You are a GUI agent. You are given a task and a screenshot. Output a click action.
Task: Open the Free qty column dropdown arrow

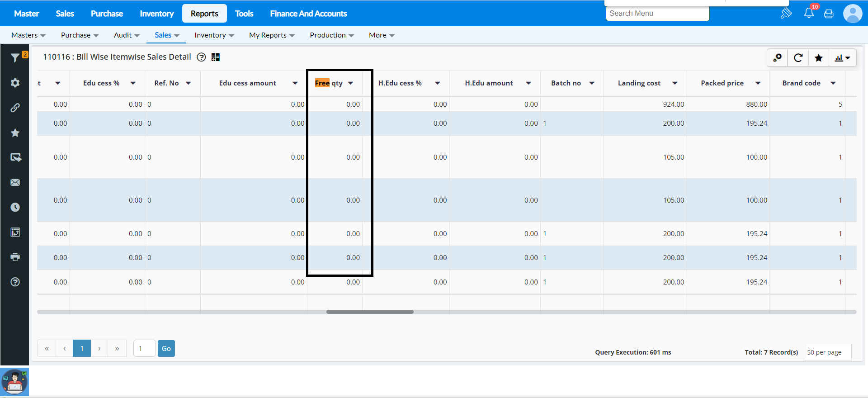pos(350,83)
